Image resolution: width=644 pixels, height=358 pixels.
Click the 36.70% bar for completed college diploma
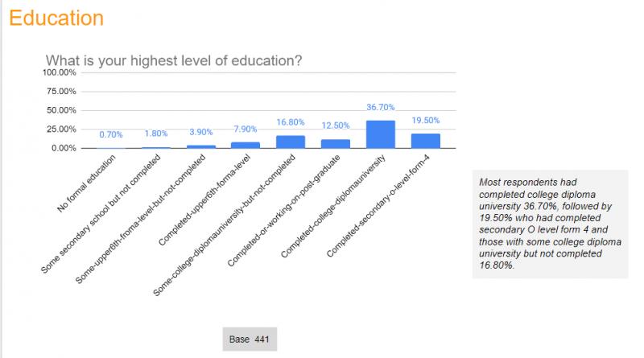[380, 134]
